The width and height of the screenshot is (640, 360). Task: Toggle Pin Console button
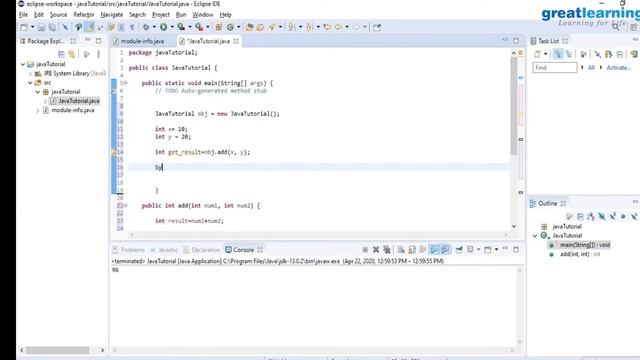pyautogui.click(x=459, y=249)
